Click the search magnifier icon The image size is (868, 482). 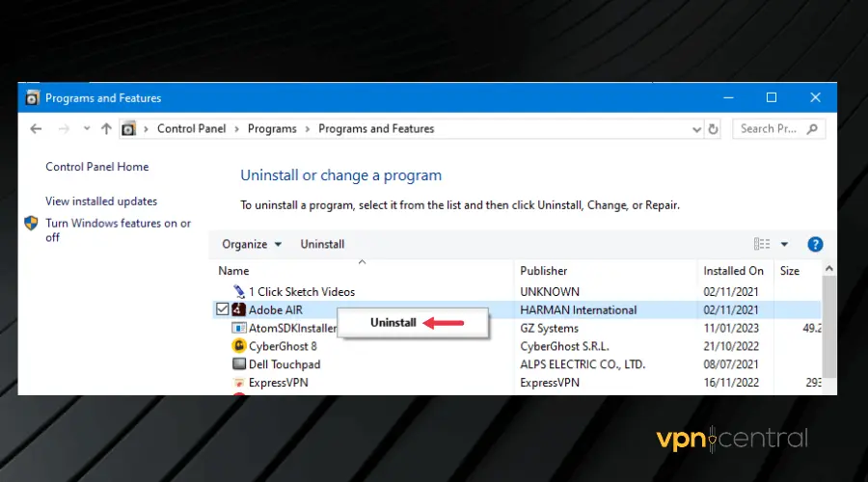pos(812,129)
